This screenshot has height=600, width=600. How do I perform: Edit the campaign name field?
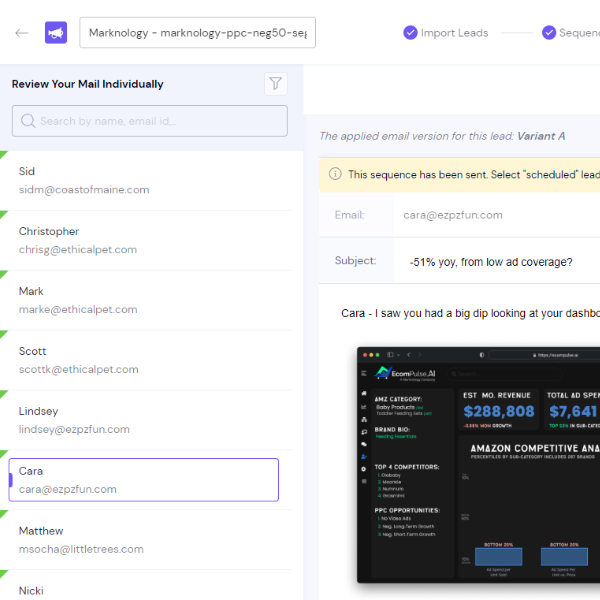[197, 33]
